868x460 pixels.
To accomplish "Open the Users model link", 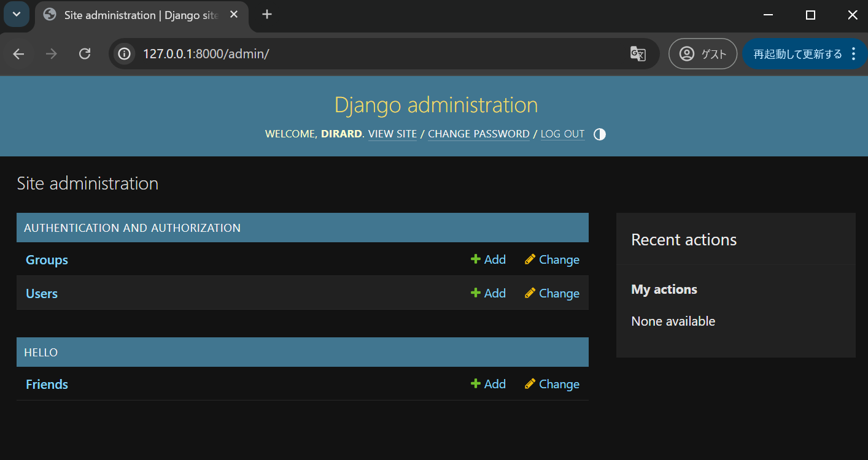I will 42,294.
